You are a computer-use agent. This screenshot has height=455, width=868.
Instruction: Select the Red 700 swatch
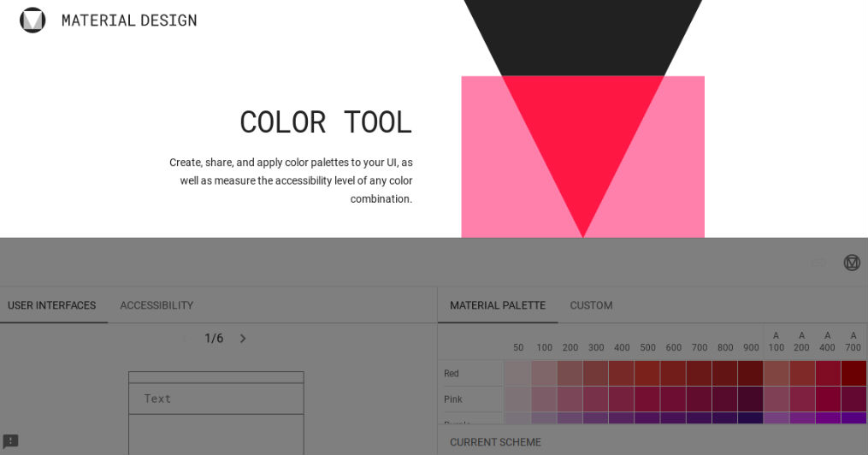700,373
